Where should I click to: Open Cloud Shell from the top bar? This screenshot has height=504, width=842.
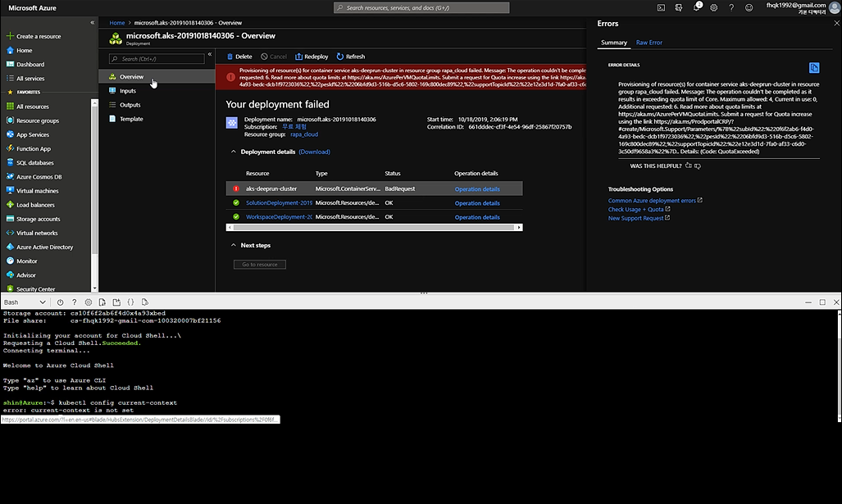pos(661,7)
